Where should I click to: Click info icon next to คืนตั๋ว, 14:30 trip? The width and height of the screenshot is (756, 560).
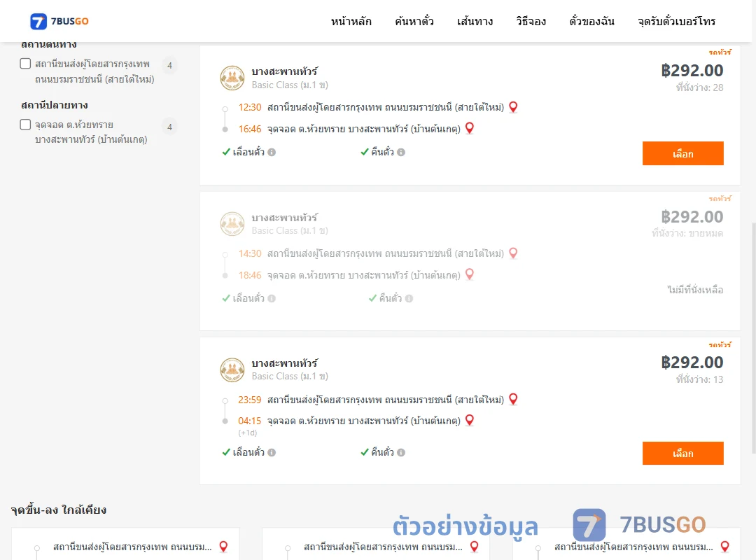tap(409, 299)
